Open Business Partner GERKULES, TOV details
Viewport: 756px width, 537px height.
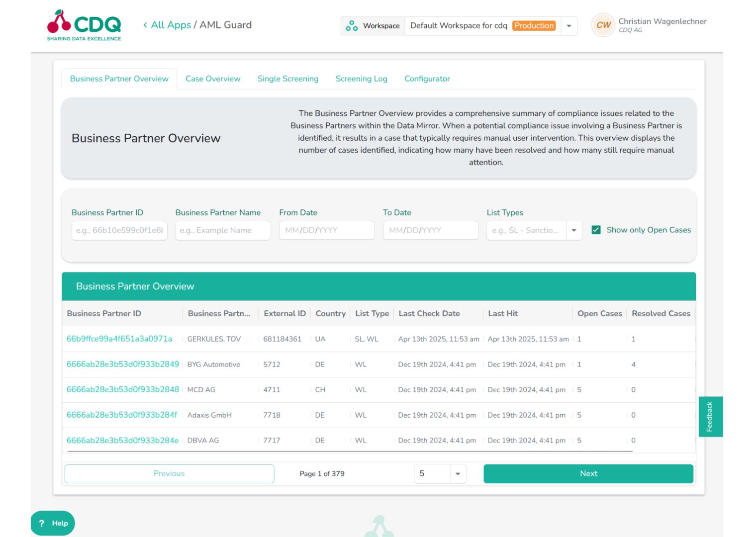tap(119, 339)
